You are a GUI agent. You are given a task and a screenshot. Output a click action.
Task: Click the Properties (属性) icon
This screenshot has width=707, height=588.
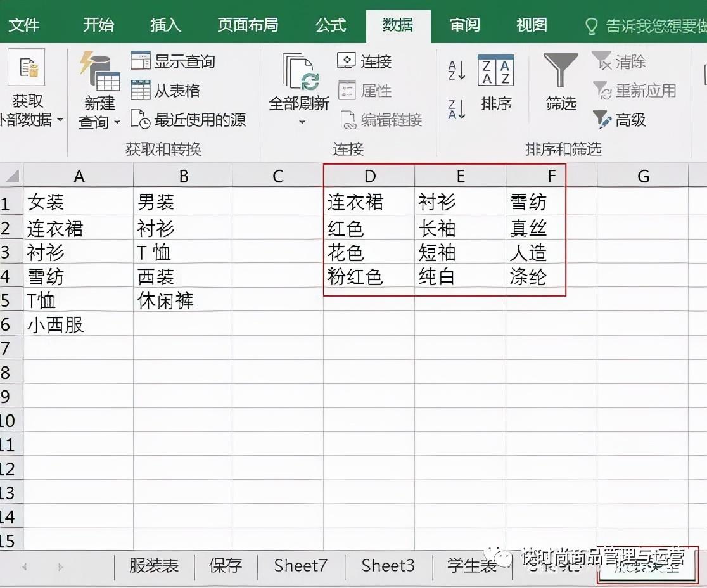tap(347, 90)
